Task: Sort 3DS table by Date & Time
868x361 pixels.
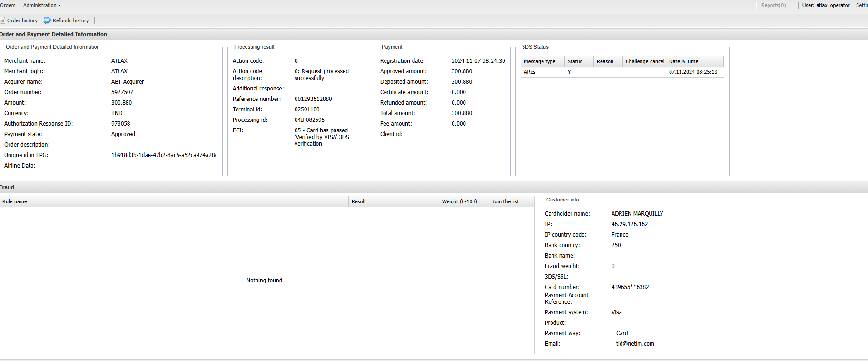Action: click(x=683, y=61)
